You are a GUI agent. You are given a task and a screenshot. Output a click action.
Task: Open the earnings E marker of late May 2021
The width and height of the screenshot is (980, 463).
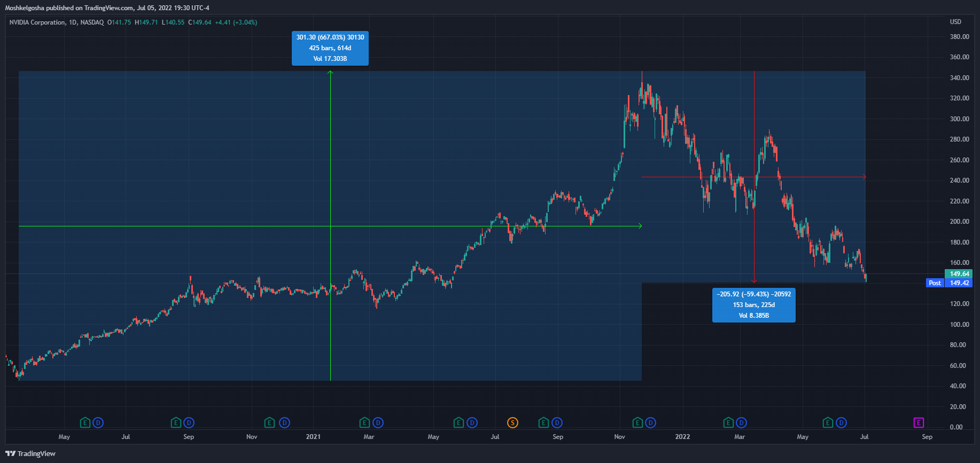(x=458, y=423)
